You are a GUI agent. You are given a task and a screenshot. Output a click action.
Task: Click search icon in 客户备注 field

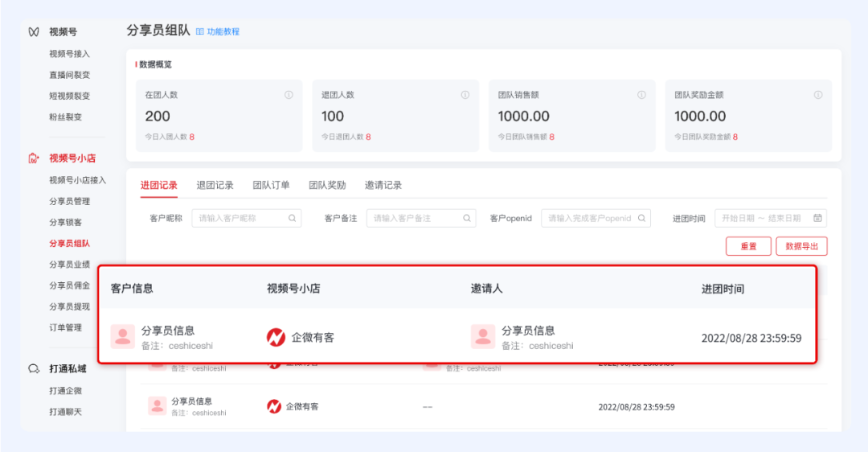(467, 218)
